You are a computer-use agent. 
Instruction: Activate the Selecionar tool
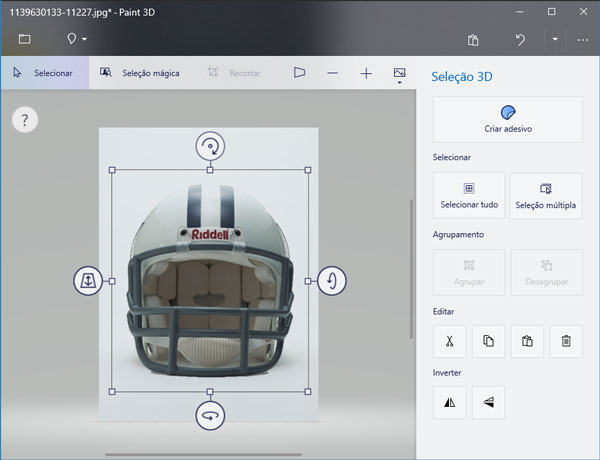45,73
